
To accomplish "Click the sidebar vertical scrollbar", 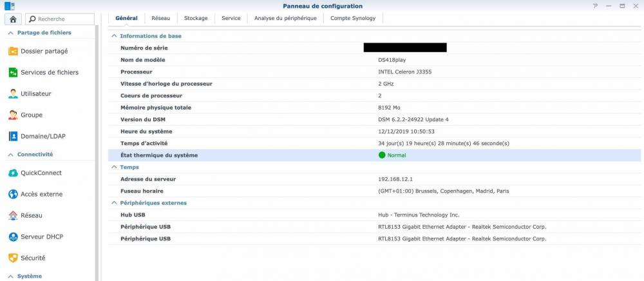I will coord(97,153).
